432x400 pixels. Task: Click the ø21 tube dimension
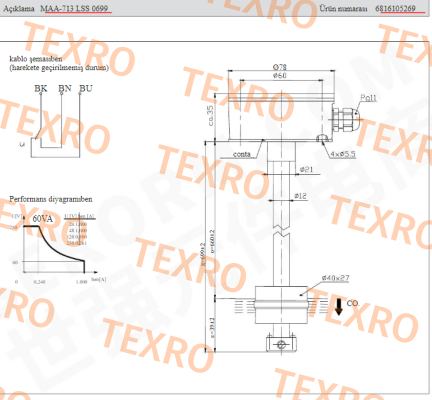click(306, 170)
